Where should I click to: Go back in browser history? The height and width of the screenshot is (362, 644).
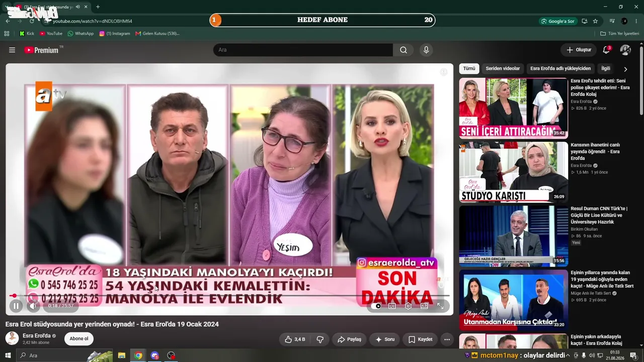(x=8, y=21)
